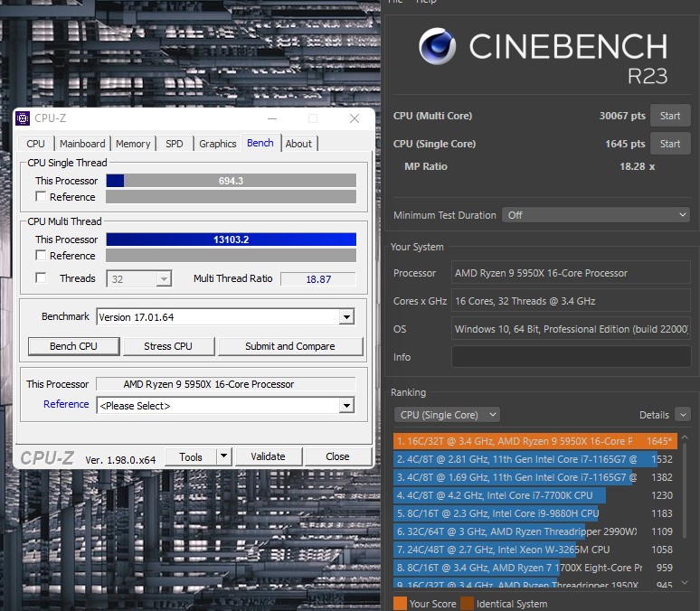Click the single thread score bar 694.3
Viewport: 700px width, 611px height.
tap(232, 181)
